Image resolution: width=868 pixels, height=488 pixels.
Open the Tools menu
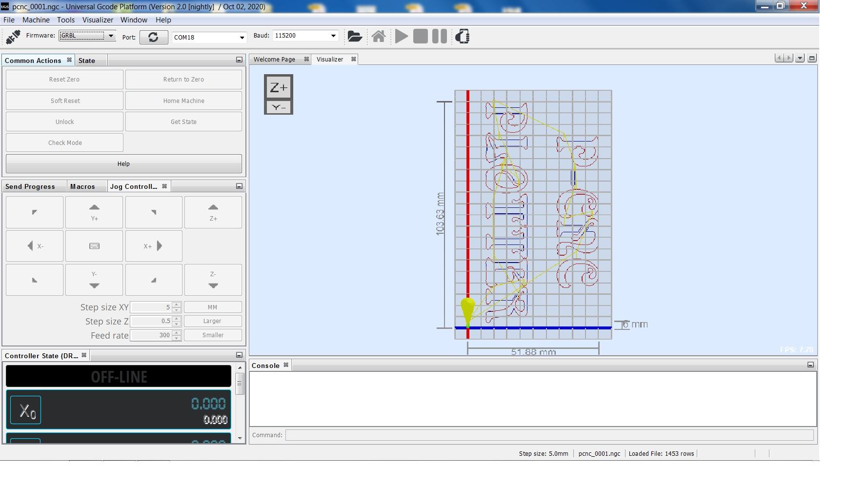coord(66,20)
